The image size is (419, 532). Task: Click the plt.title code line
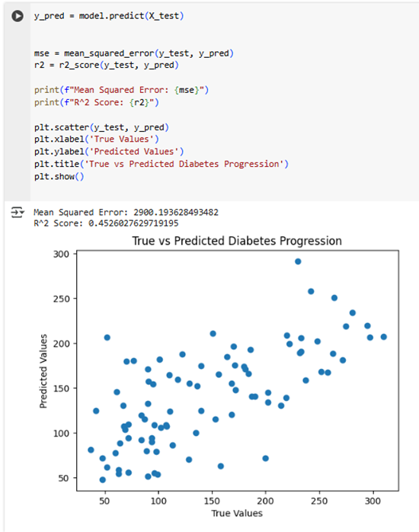click(x=162, y=164)
